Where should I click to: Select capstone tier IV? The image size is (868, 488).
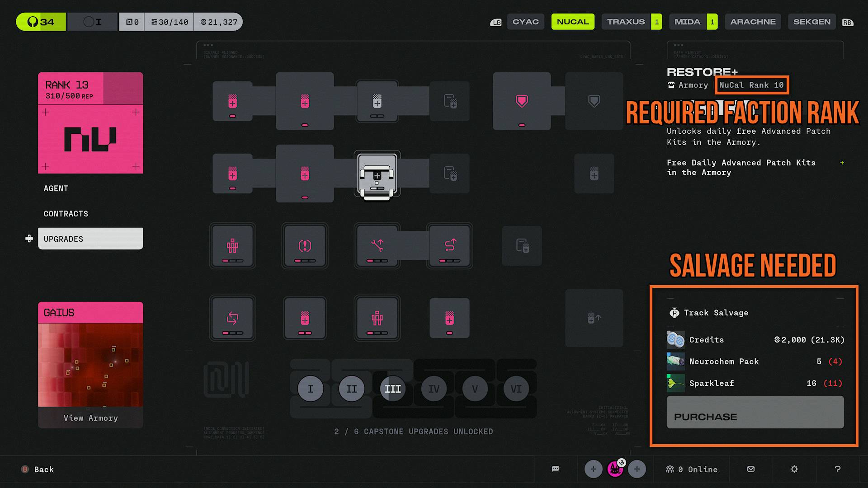click(x=434, y=389)
